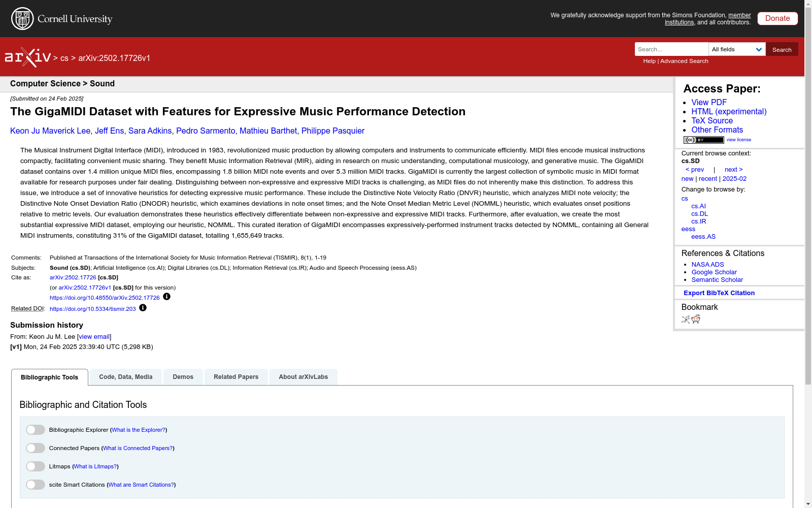
Task: Click the view license link
Action: point(738,140)
